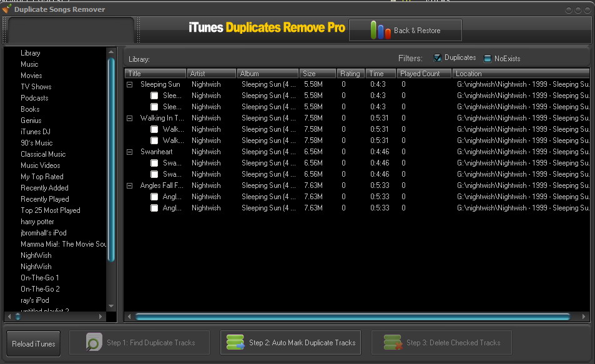
Task: Click the sidebar vertical scrollbar down arrow
Action: pyautogui.click(x=111, y=306)
